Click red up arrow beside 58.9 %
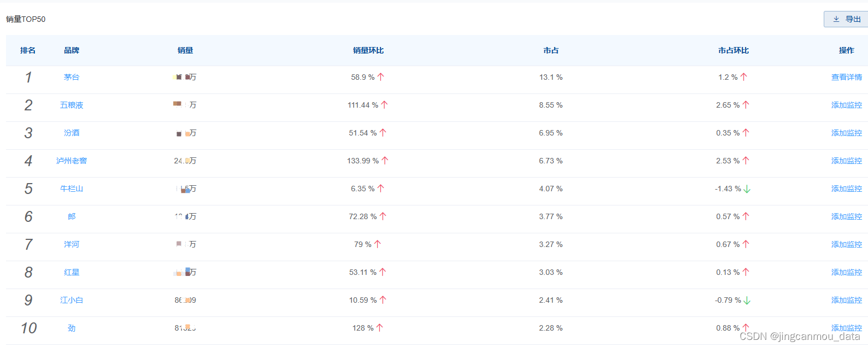The width and height of the screenshot is (868, 347). pyautogui.click(x=381, y=77)
